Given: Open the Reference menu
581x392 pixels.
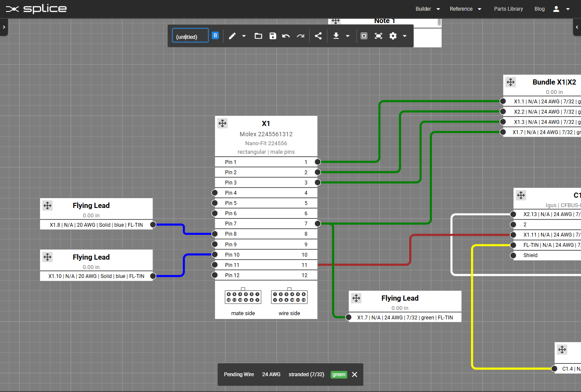Looking at the screenshot, I should pyautogui.click(x=465, y=9).
